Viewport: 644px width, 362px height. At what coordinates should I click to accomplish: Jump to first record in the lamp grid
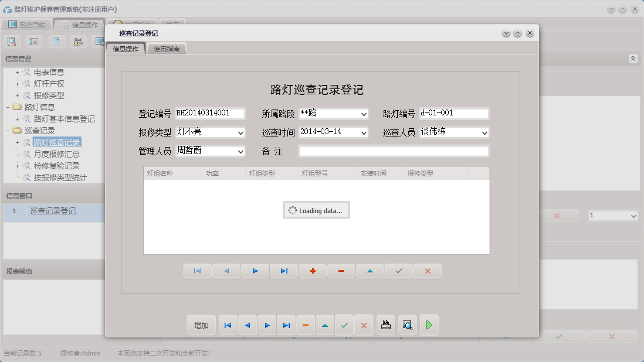point(198,271)
